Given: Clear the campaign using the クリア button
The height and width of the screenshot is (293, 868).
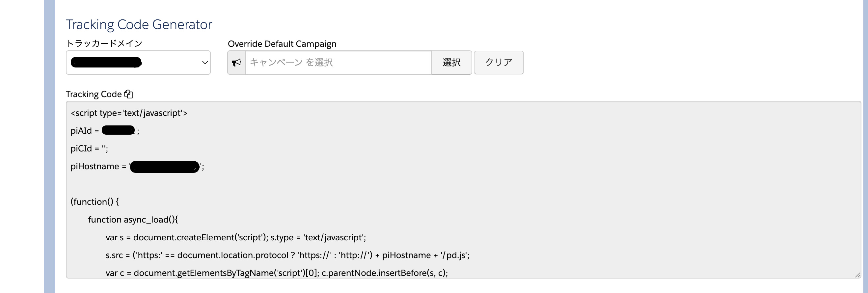Looking at the screenshot, I should pos(498,62).
